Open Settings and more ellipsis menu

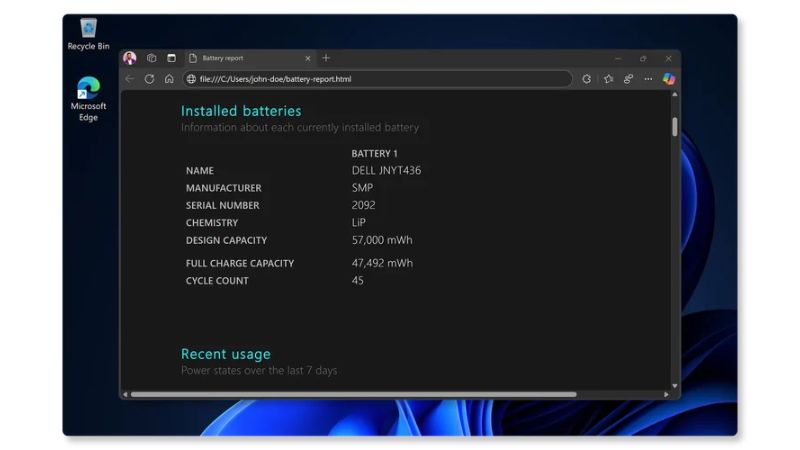648,79
